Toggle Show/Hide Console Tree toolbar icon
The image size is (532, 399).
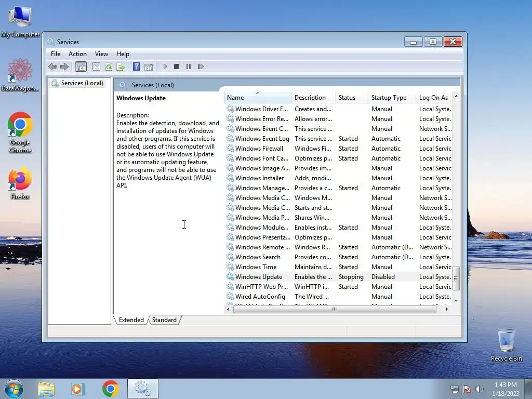[81, 66]
